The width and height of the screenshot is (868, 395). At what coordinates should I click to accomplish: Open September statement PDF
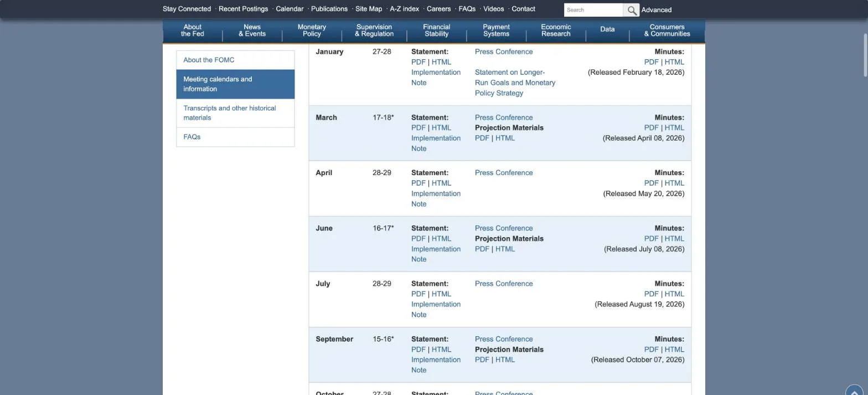click(x=418, y=350)
